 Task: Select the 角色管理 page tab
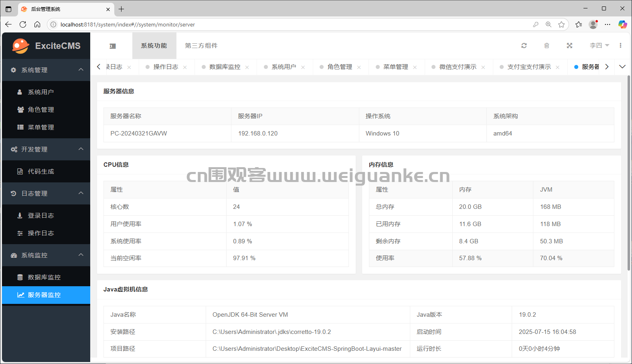coord(340,67)
